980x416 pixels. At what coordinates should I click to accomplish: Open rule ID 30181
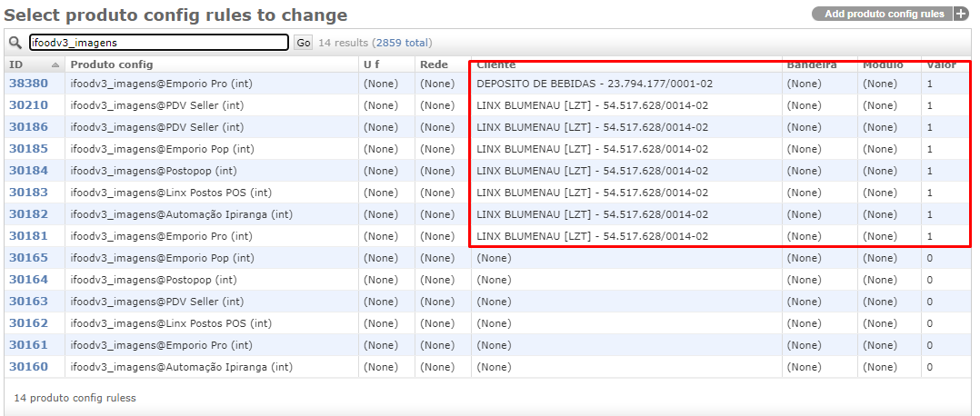28,236
